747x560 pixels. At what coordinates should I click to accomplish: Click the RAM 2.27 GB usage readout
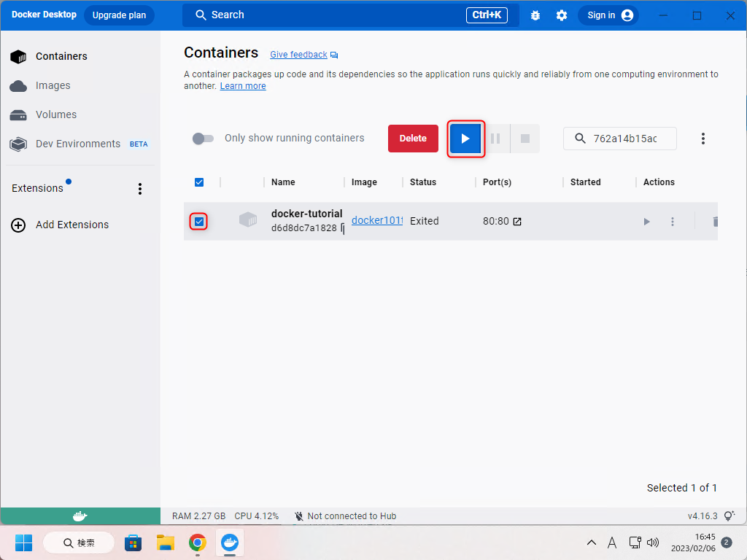(198, 516)
